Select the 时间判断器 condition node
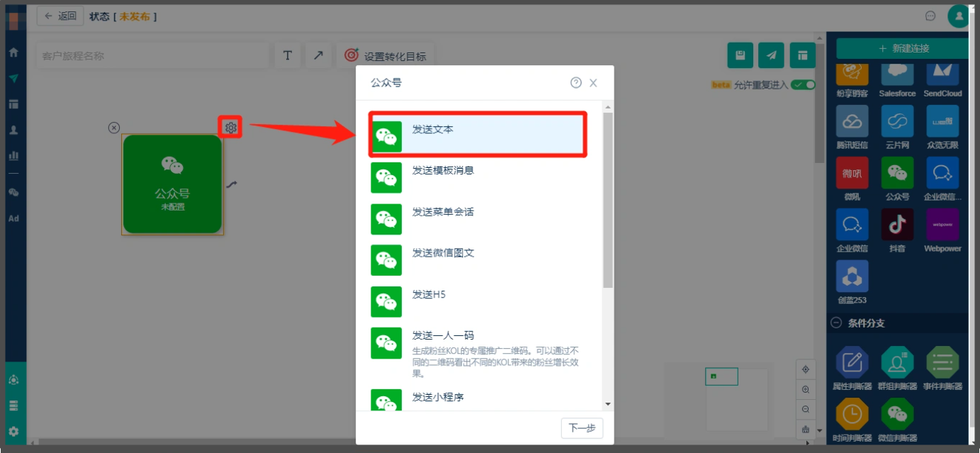The height and width of the screenshot is (453, 980). (852, 420)
